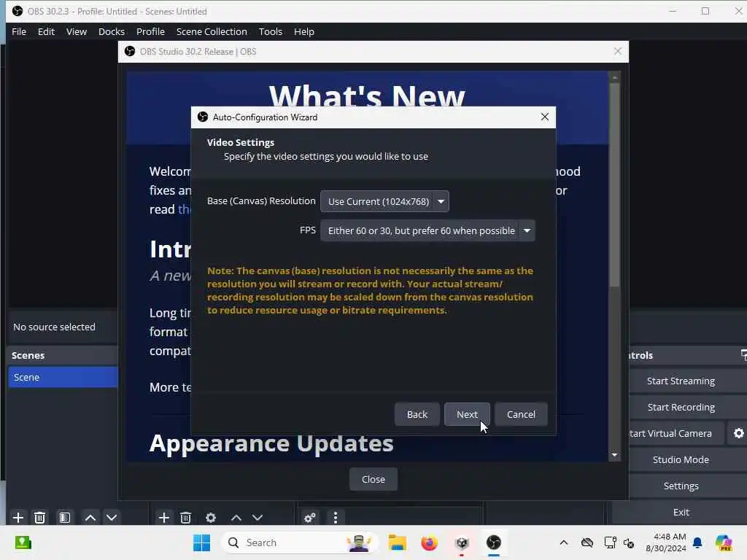This screenshot has width=747, height=560.
Task: Close the What's New release dialog
Action: (373, 479)
